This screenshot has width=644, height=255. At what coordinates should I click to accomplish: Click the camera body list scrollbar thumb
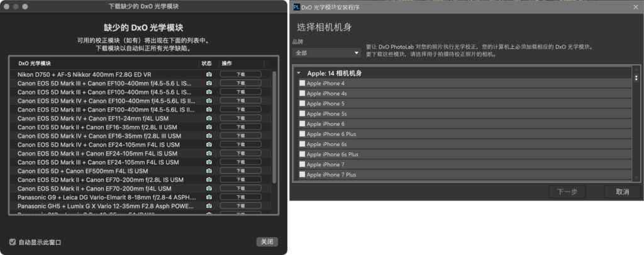636,77
